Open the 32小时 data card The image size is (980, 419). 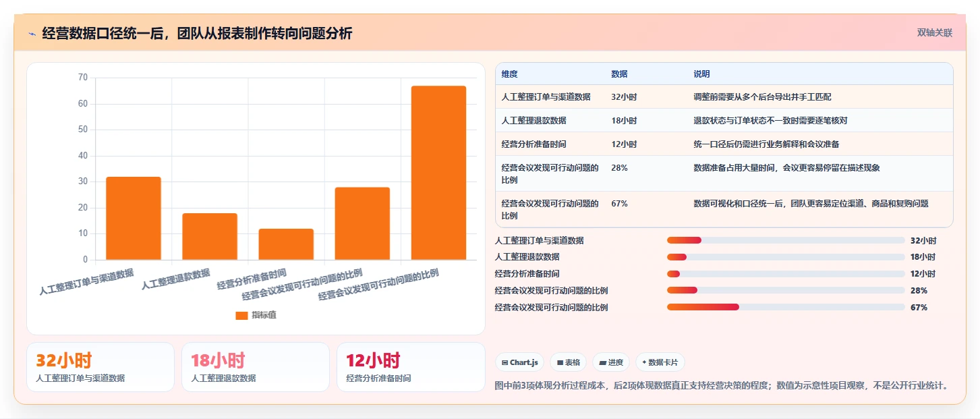coord(100,367)
